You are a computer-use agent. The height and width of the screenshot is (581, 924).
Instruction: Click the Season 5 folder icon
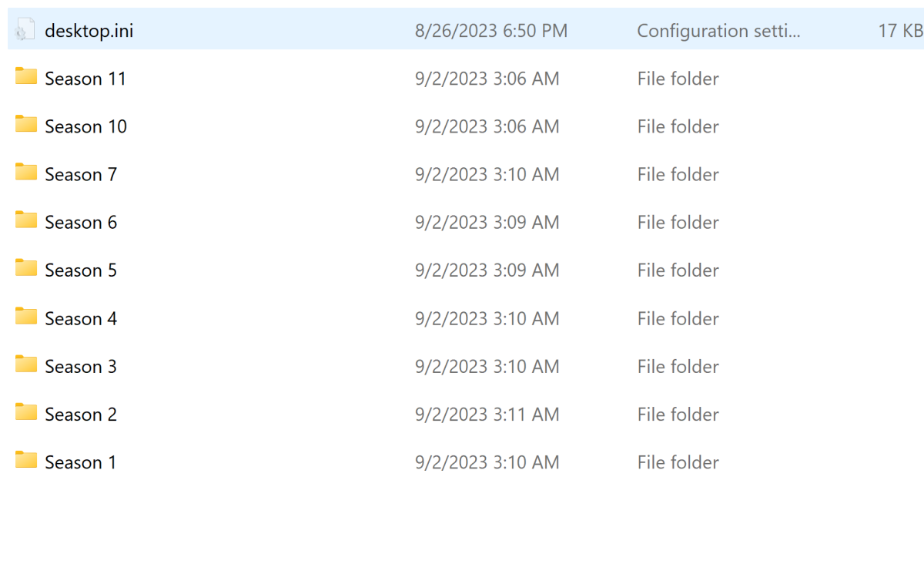[25, 269]
